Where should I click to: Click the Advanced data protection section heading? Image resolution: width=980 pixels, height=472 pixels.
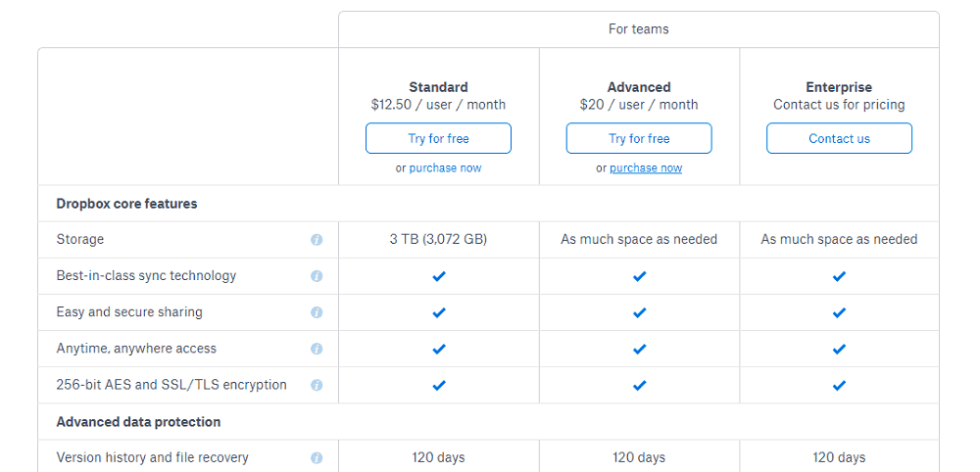[138, 422]
